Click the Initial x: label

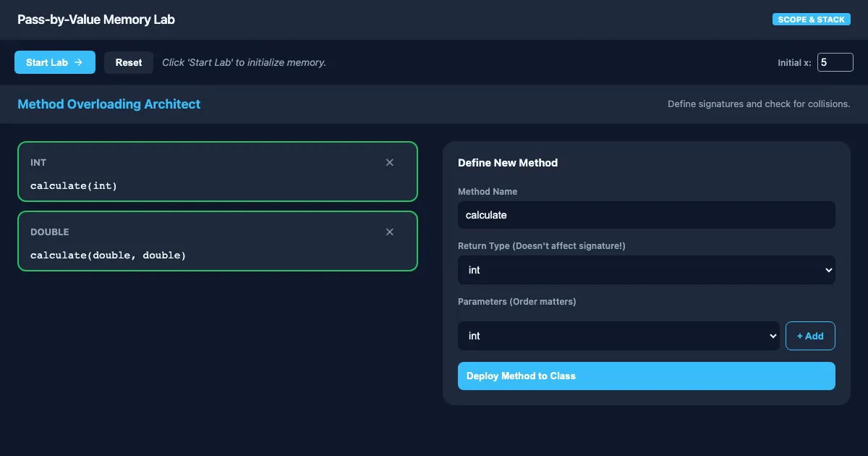tap(795, 63)
